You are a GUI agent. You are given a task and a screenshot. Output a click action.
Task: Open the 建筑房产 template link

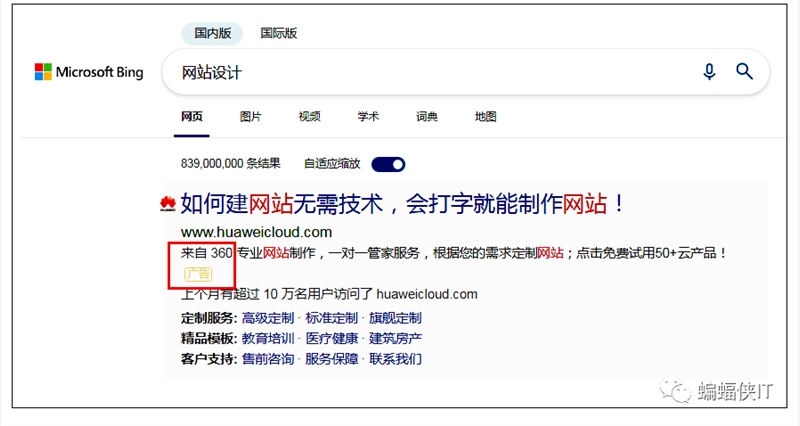[395, 339]
